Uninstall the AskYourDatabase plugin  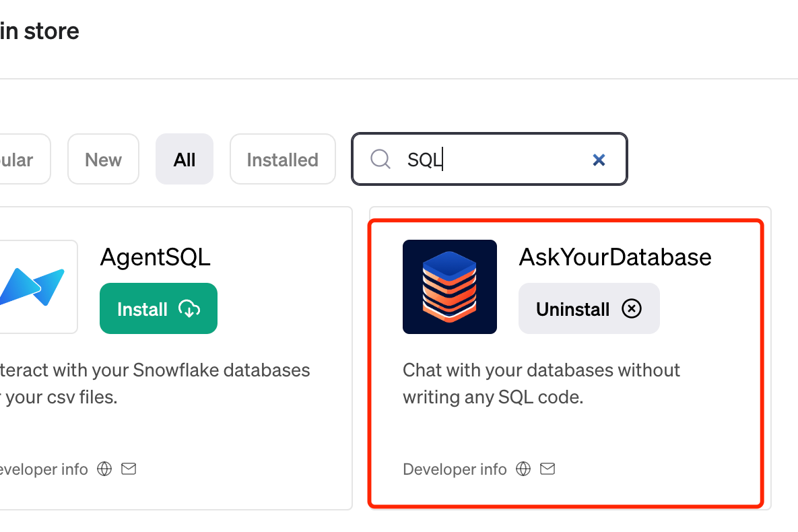pyautogui.click(x=589, y=309)
